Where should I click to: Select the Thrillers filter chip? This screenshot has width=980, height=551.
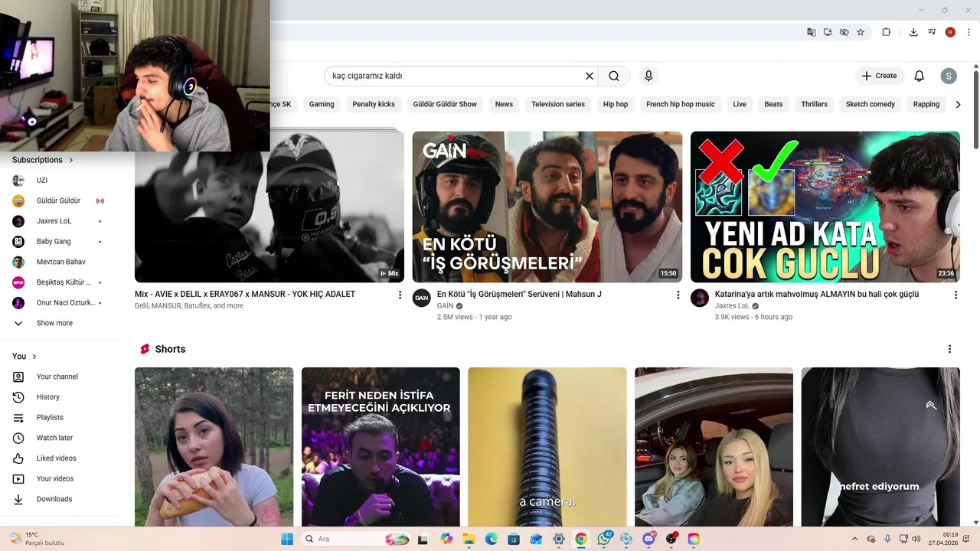tap(814, 104)
